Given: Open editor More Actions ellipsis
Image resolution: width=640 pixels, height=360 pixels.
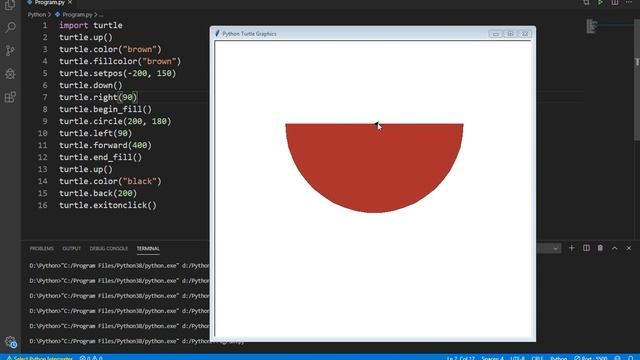Looking at the screenshot, I should click(629, 3).
